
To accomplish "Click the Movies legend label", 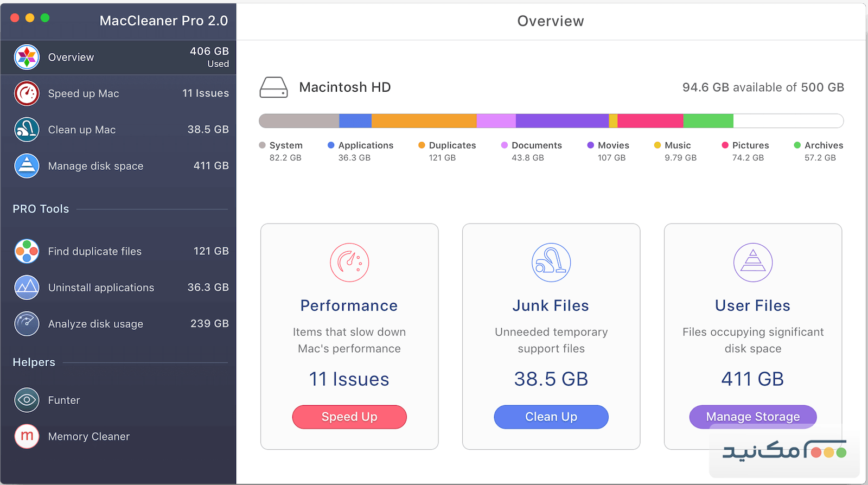I will tap(614, 145).
